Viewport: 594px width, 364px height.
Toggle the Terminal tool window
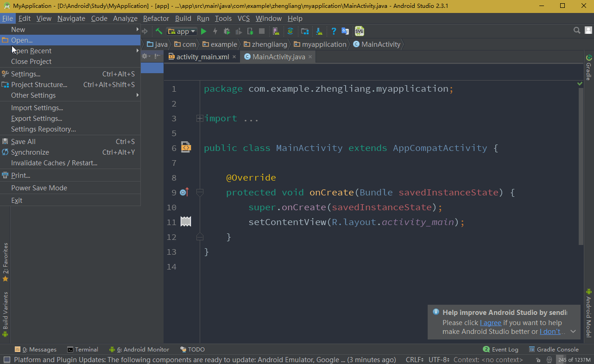(x=82, y=349)
